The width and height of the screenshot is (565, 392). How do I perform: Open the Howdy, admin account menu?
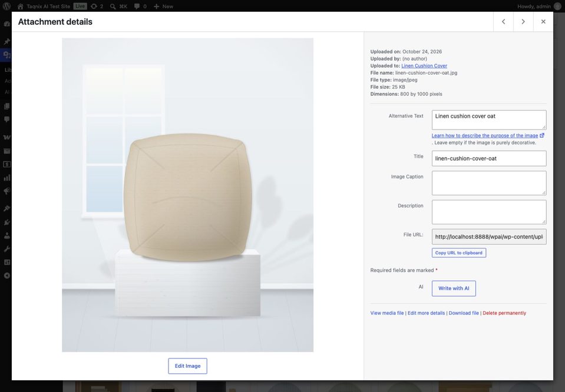pyautogui.click(x=538, y=6)
